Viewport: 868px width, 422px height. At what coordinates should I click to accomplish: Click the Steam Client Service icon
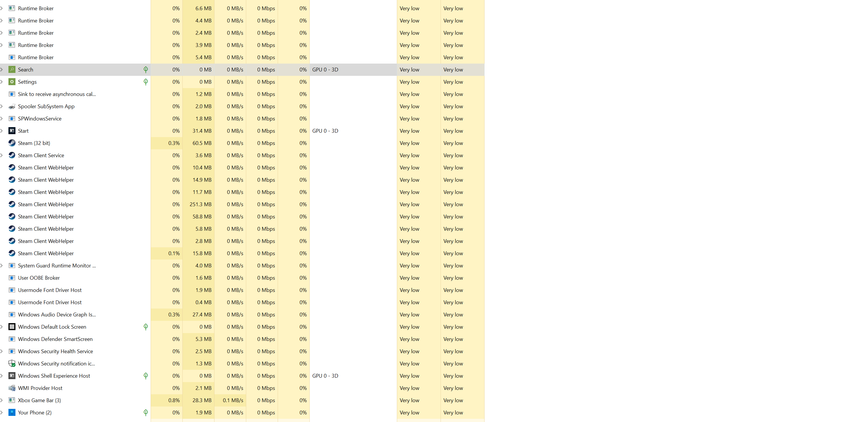[12, 155]
